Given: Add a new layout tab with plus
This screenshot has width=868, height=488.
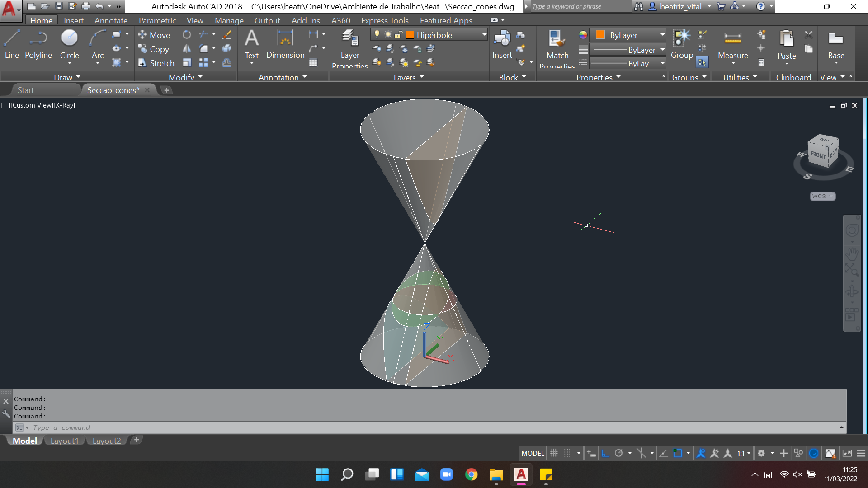Looking at the screenshot, I should (137, 440).
